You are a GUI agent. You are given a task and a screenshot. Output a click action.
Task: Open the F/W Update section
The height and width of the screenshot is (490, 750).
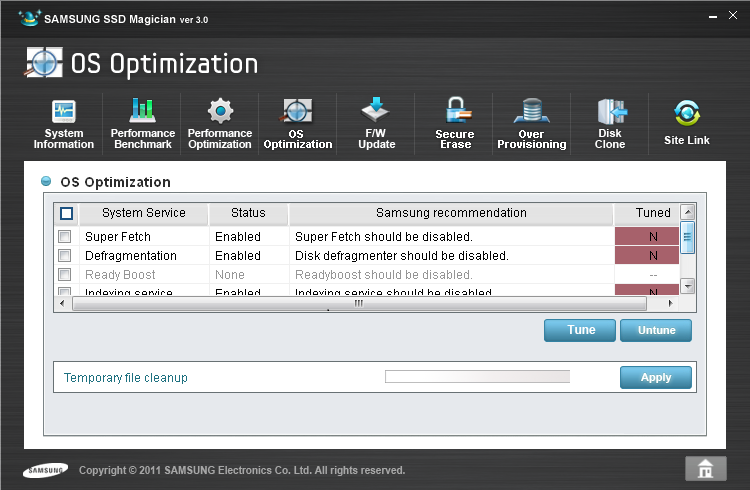(376, 124)
